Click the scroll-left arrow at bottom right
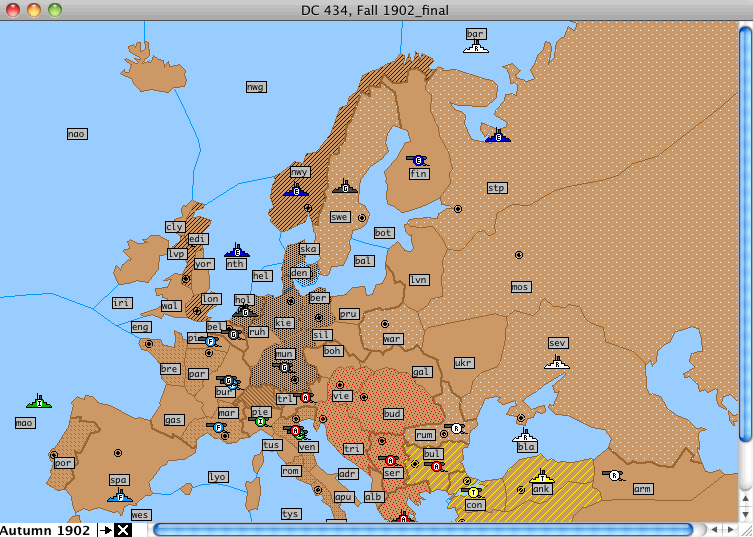The width and height of the screenshot is (753, 537). point(715,530)
